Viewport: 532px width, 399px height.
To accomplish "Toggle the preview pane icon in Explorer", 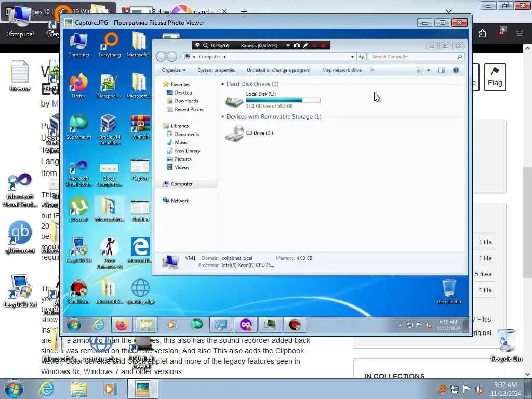I will (442, 70).
